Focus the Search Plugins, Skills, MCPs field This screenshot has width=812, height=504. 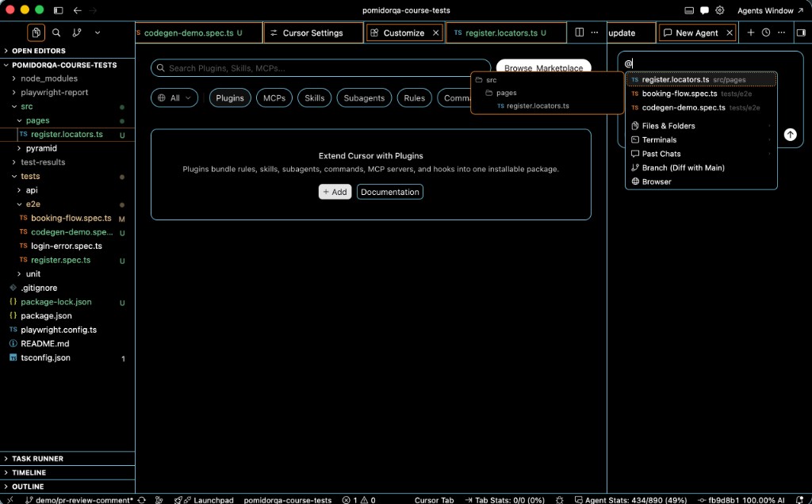click(x=320, y=68)
